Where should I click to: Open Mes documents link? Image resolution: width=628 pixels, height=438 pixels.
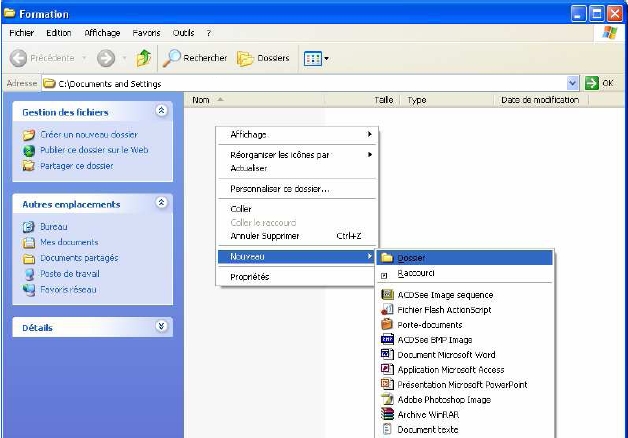(x=69, y=242)
